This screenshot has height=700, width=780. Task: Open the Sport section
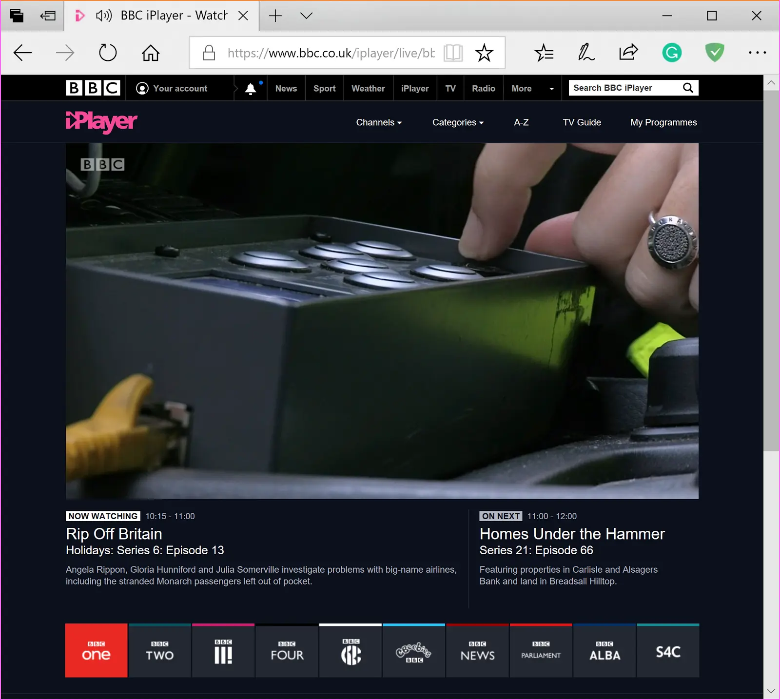point(325,88)
